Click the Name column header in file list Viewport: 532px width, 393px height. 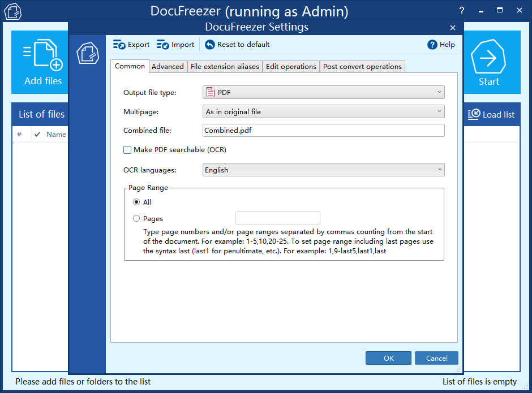click(56, 134)
